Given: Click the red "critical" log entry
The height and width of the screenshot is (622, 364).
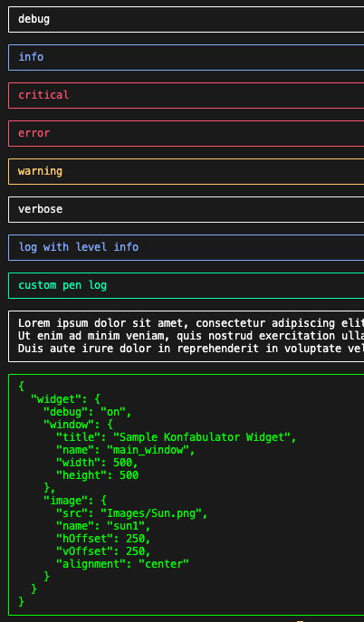Looking at the screenshot, I should point(186,96).
